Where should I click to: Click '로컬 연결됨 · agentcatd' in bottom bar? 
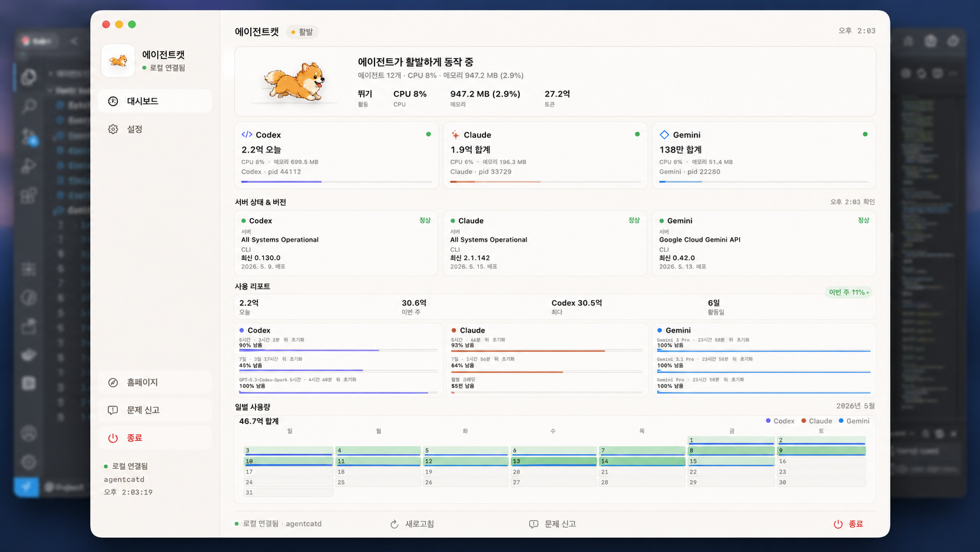(278, 524)
